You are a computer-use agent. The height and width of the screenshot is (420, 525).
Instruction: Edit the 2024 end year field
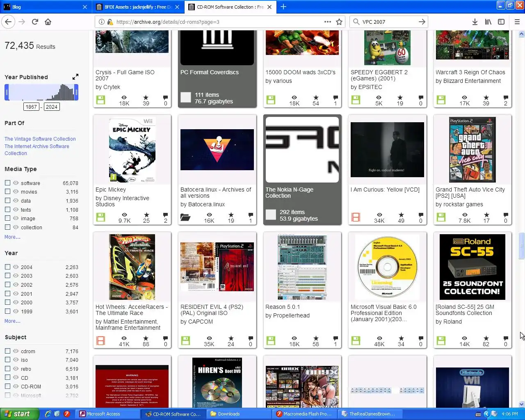point(52,107)
